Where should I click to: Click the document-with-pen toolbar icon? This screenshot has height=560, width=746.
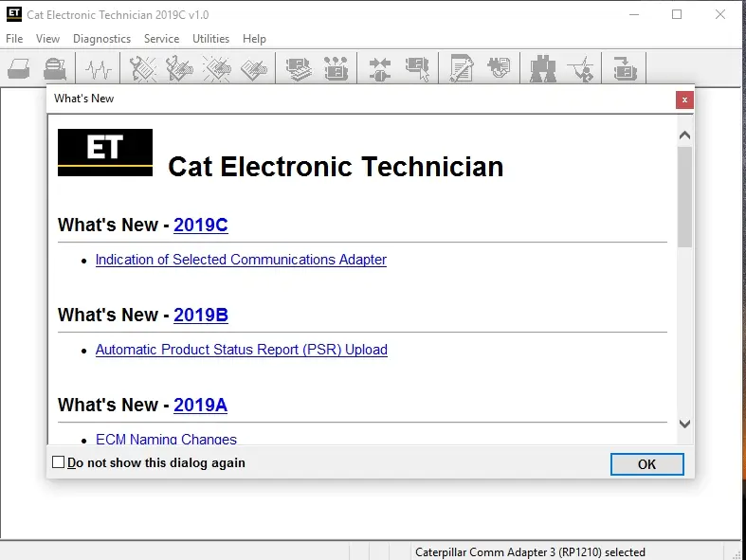point(462,68)
